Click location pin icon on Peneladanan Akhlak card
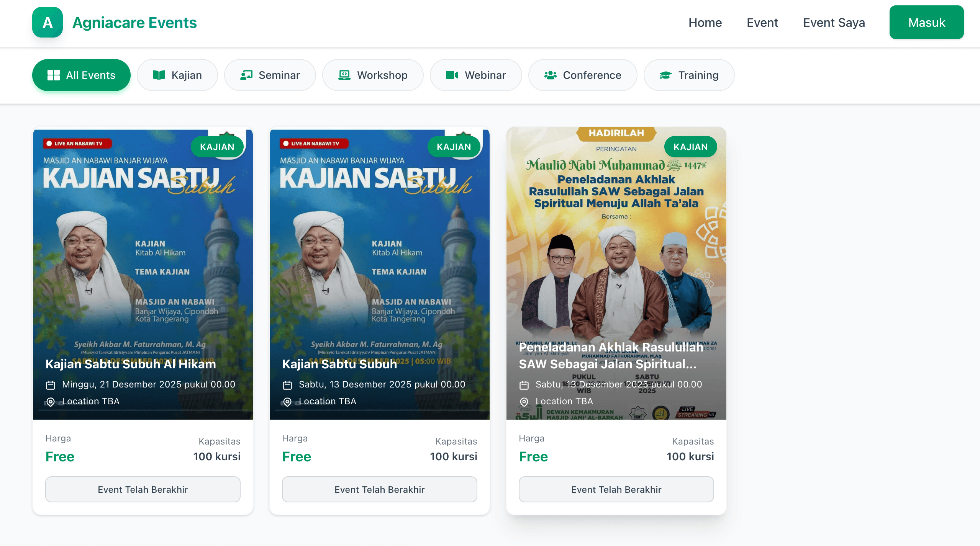Screen dimensions: 980x546 [x=524, y=402]
